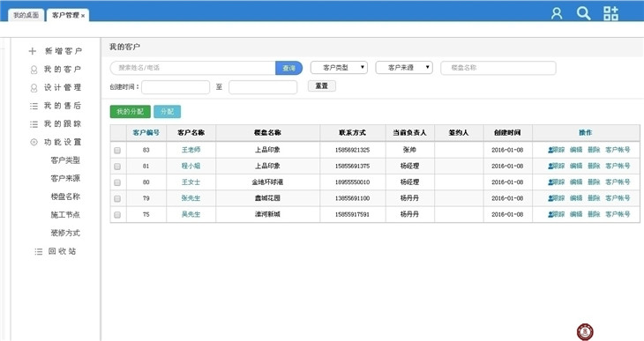Image resolution: width=644 pixels, height=341 pixels.
Task: Open the user profile icon in header
Action: 557,13
